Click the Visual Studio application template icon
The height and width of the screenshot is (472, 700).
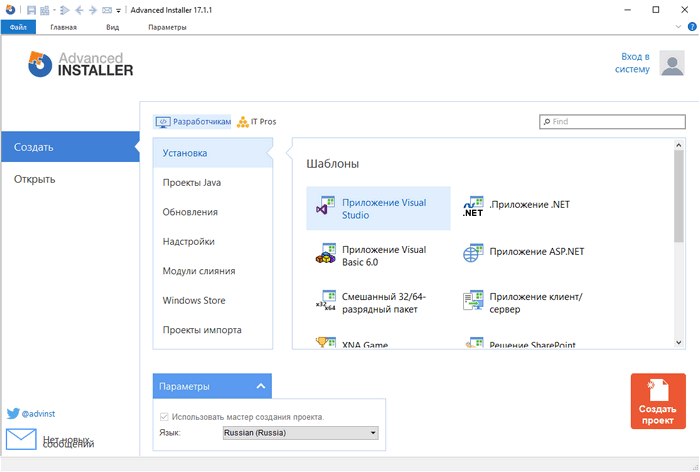click(325, 208)
